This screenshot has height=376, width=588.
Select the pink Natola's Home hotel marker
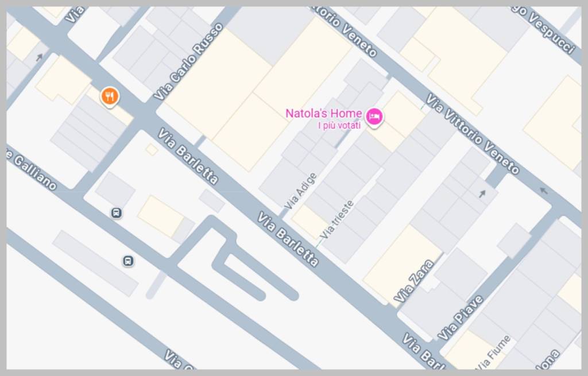(x=374, y=117)
